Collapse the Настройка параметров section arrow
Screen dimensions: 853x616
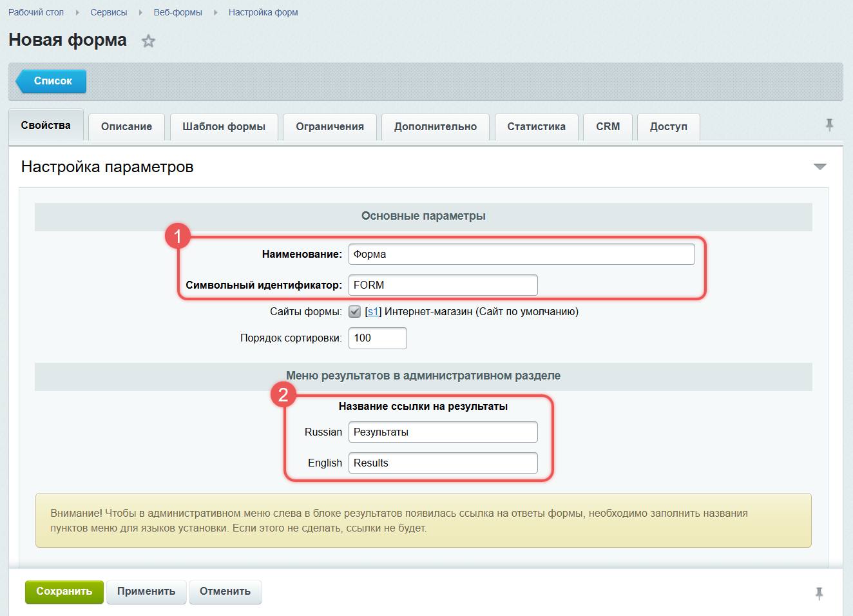coord(819,167)
